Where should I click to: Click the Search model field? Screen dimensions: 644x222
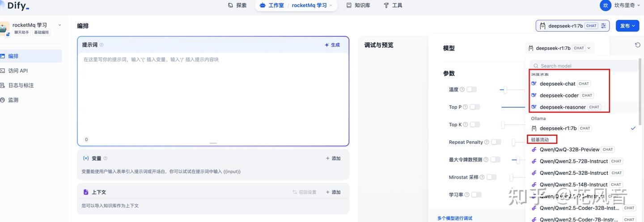tap(584, 66)
